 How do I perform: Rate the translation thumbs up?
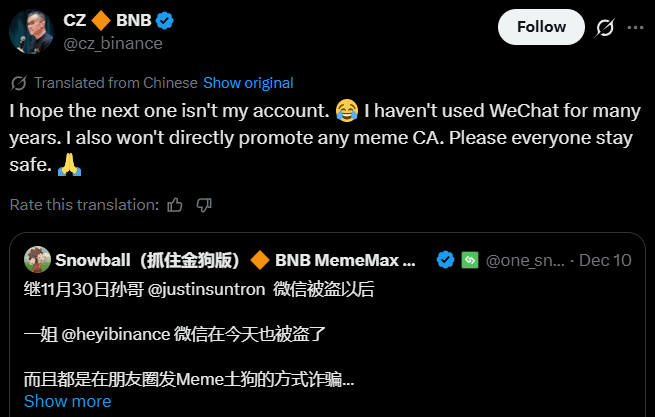[x=175, y=205]
